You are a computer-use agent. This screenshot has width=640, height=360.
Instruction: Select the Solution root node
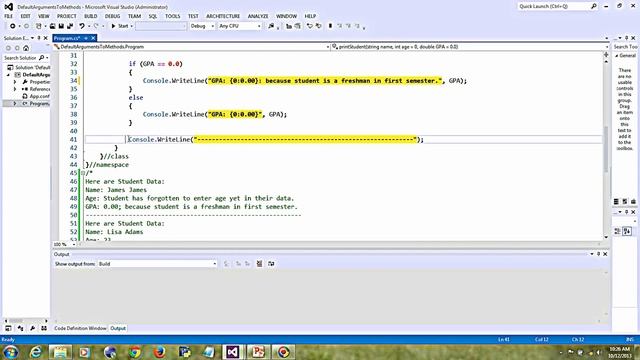click(x=29, y=67)
